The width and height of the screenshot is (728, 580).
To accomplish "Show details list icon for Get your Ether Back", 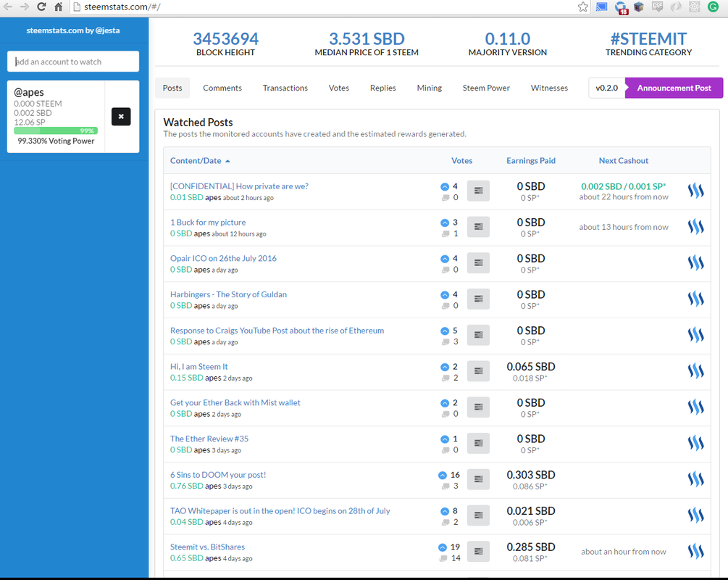I will pos(478,407).
